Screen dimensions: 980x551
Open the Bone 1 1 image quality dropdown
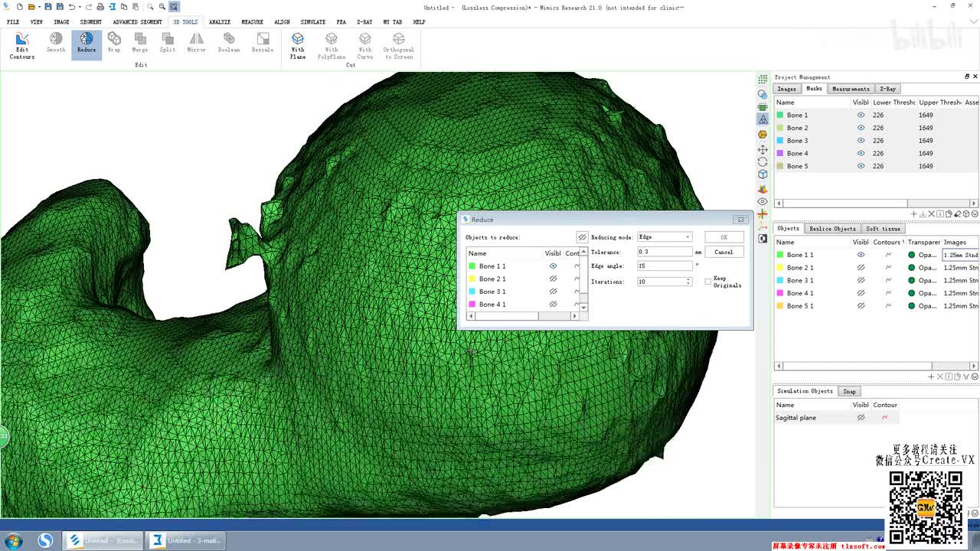point(960,255)
